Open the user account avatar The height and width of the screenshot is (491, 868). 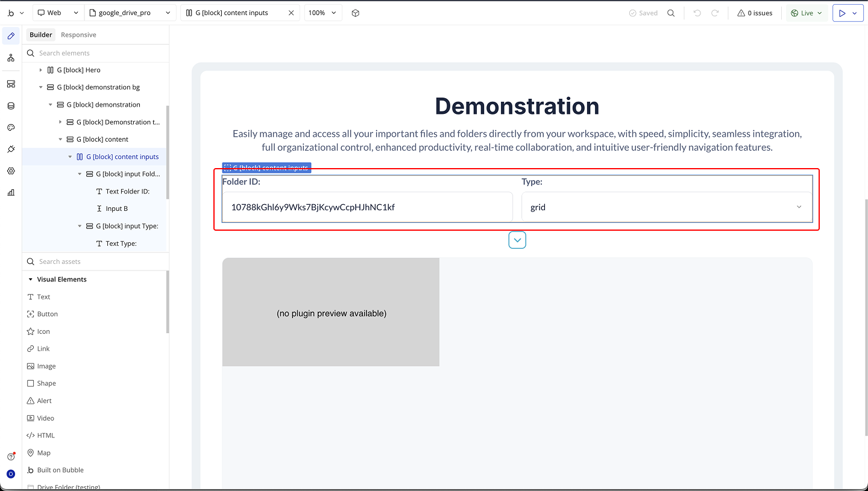[11, 474]
